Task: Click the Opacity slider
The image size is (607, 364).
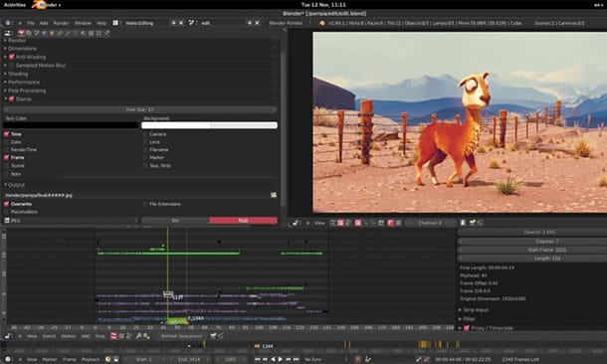Action: [x=533, y=232]
